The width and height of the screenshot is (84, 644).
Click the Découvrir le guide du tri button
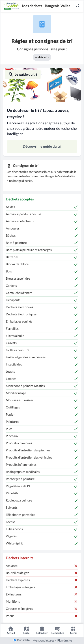[42, 146]
